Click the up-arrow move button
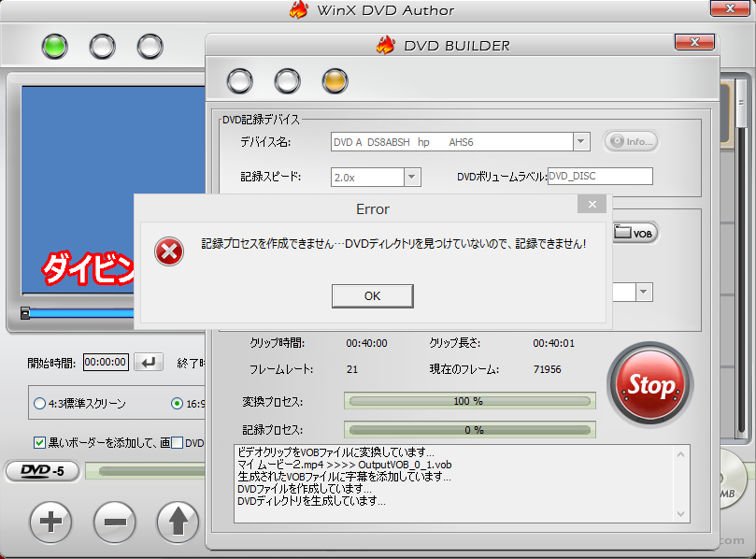Viewport: 756px width, 559px height. 178,522
